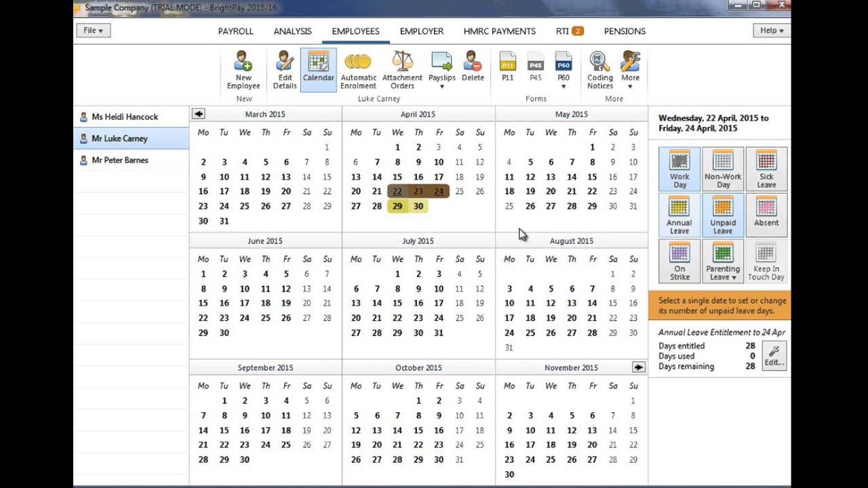The image size is (868, 488).
Task: Open the Coding Notices dropdown
Action: [600, 70]
